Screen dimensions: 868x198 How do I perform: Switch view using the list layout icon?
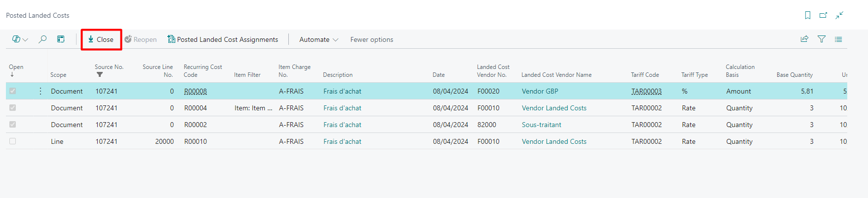pyautogui.click(x=838, y=39)
